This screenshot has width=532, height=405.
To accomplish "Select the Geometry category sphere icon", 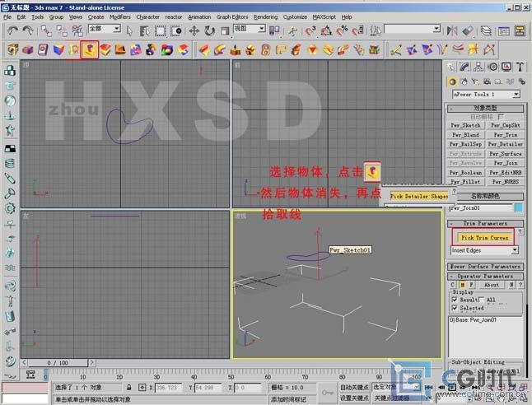I will 452,81.
